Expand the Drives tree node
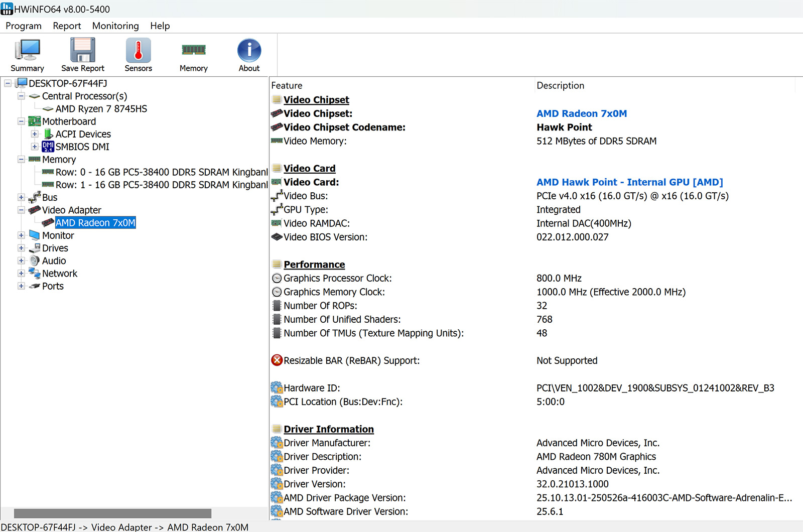The width and height of the screenshot is (803, 532). (x=21, y=248)
